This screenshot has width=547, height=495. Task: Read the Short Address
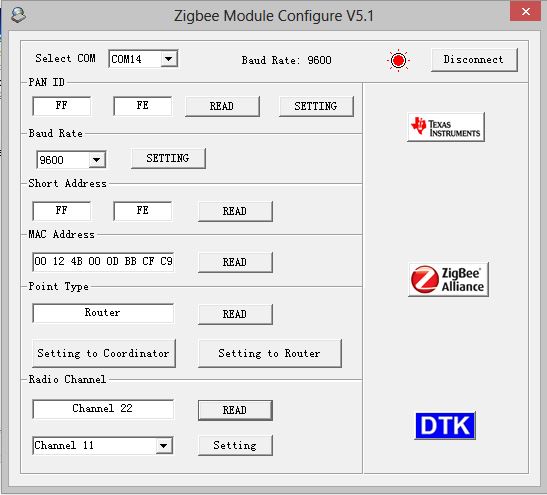pos(235,211)
